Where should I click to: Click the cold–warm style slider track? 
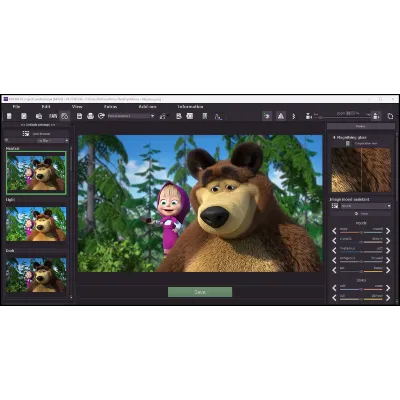click(361, 290)
